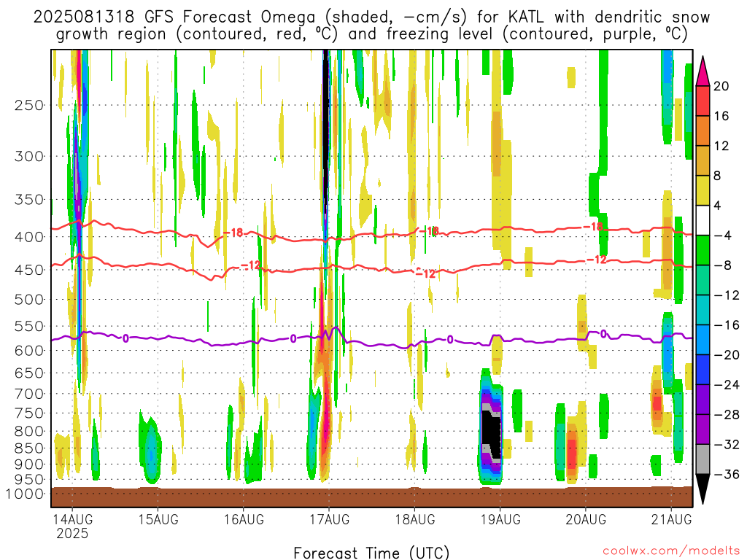This screenshot has width=747, height=560.
Task: Click the Forecast Time (UTC) axis title
Action: tap(371, 553)
